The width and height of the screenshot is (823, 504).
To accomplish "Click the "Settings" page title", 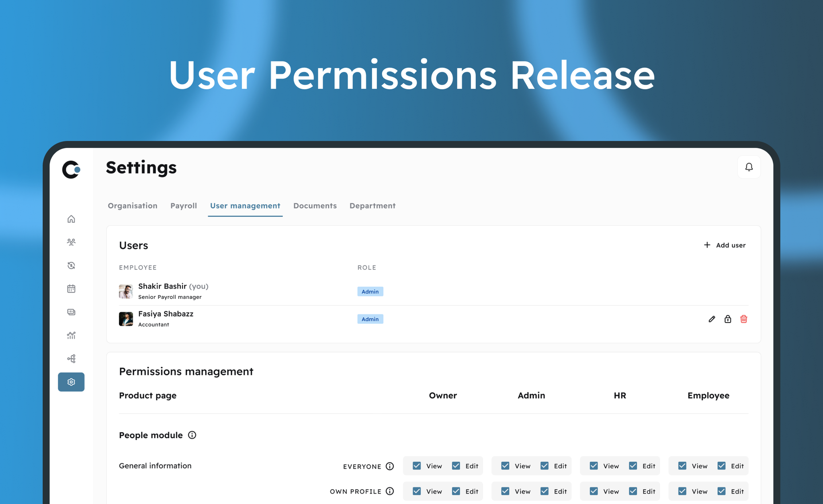I will [141, 168].
